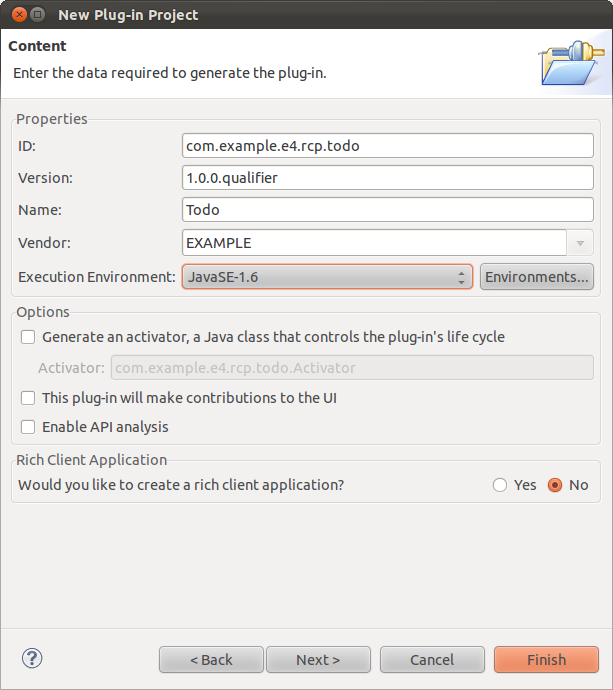The height and width of the screenshot is (690, 613).
Task: Go to Next wizard page
Action: [x=318, y=660]
